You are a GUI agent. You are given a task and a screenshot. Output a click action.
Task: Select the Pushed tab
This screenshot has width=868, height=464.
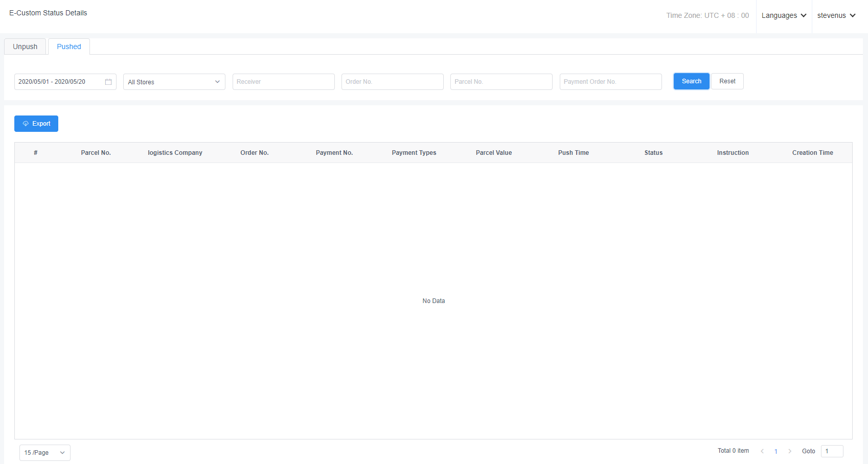tap(69, 47)
